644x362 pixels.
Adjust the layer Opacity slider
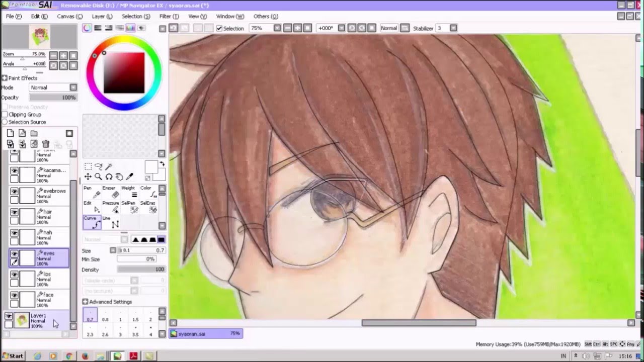pyautogui.click(x=53, y=98)
